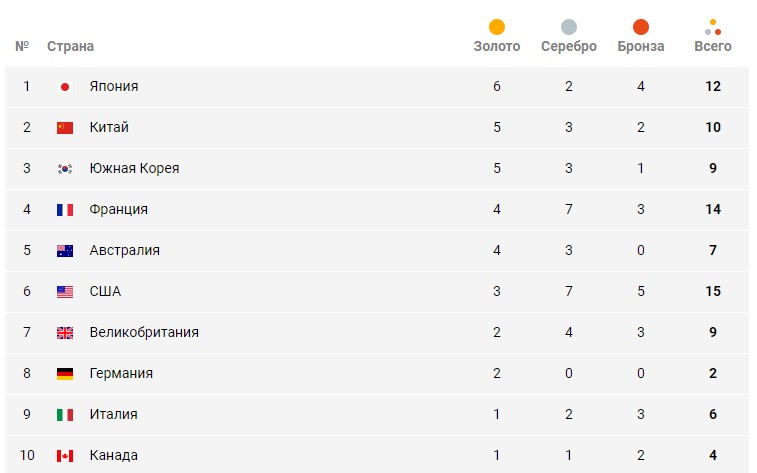Select the Франция total value 14
The image size is (757, 473).
(713, 210)
